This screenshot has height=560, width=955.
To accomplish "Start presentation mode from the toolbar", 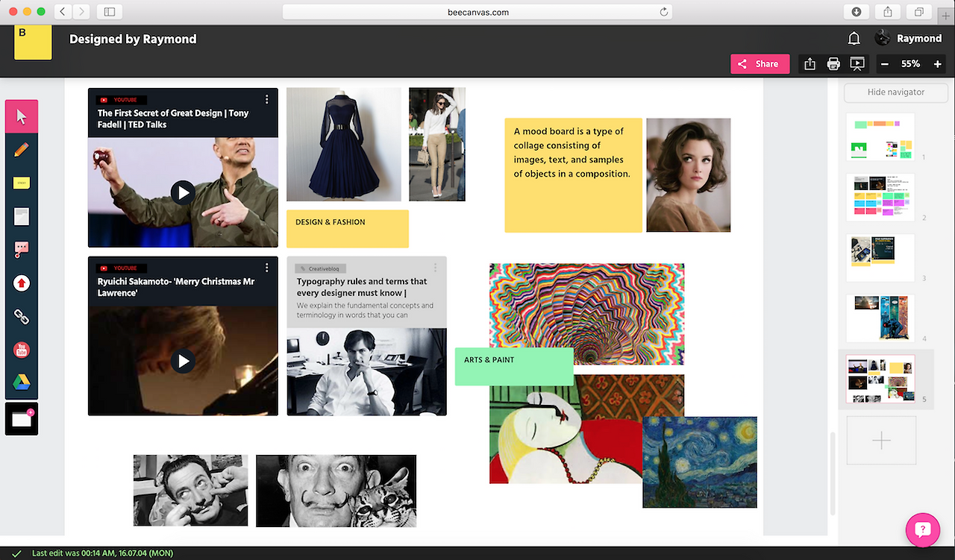I will tap(857, 63).
